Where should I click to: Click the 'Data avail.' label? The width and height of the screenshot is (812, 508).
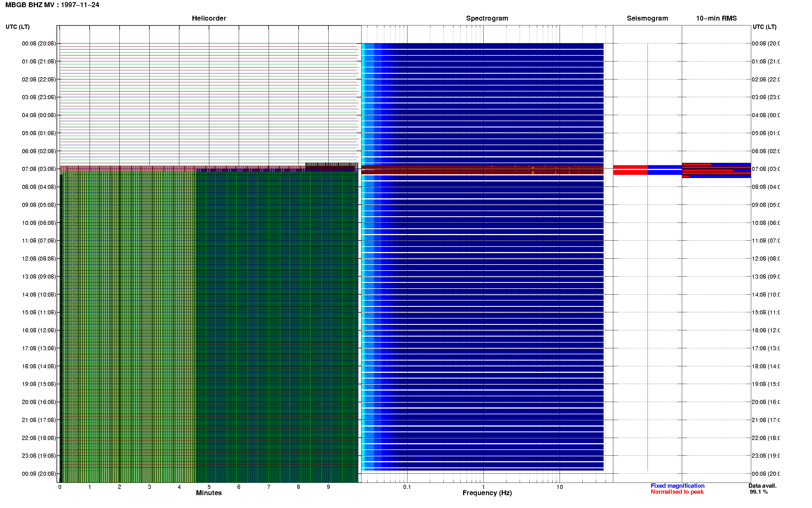click(x=762, y=486)
